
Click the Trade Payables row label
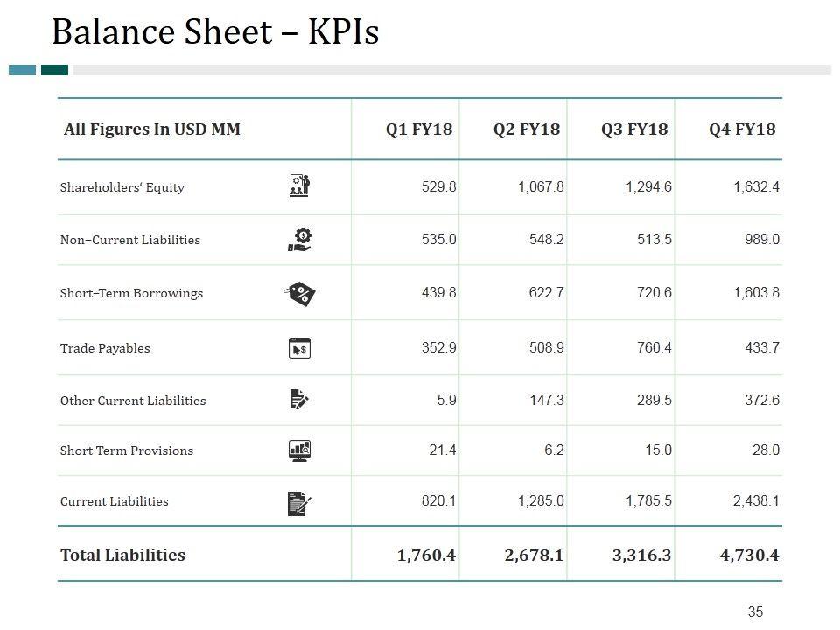(x=105, y=348)
